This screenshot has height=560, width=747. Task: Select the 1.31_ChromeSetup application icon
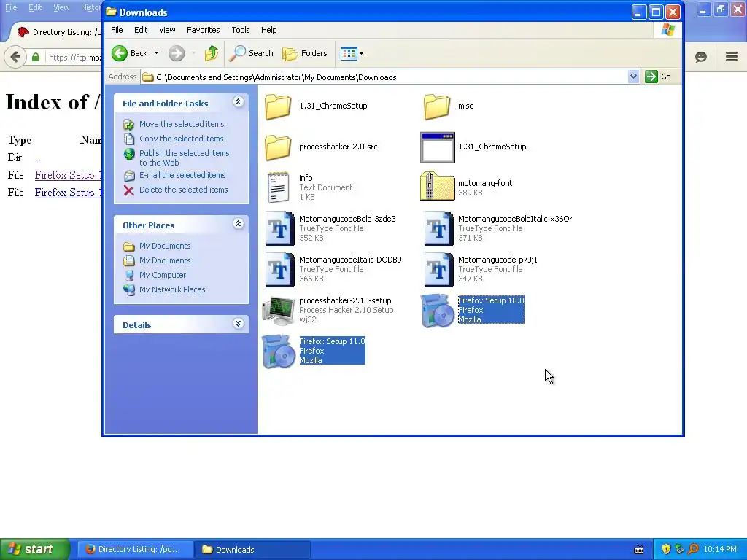coord(438,147)
